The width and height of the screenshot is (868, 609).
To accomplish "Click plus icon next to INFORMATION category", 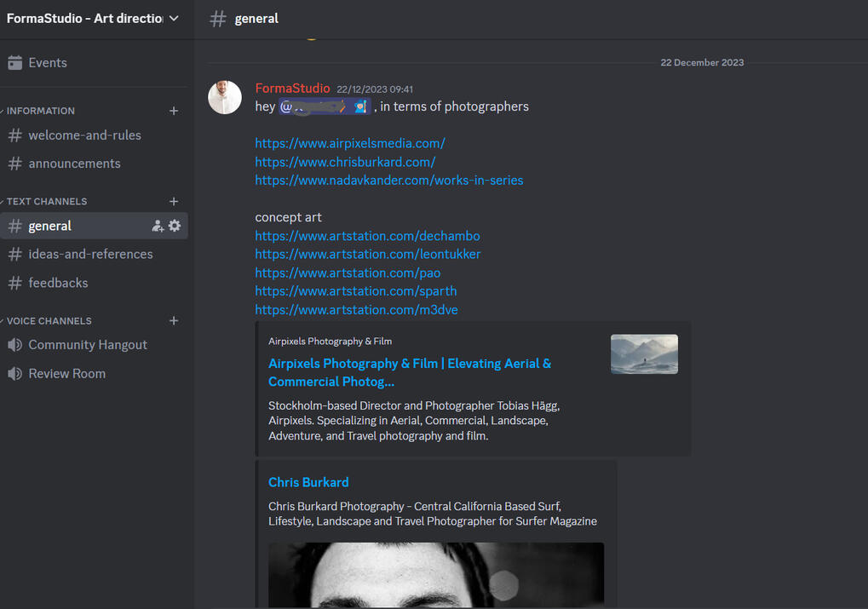I will pos(174,111).
